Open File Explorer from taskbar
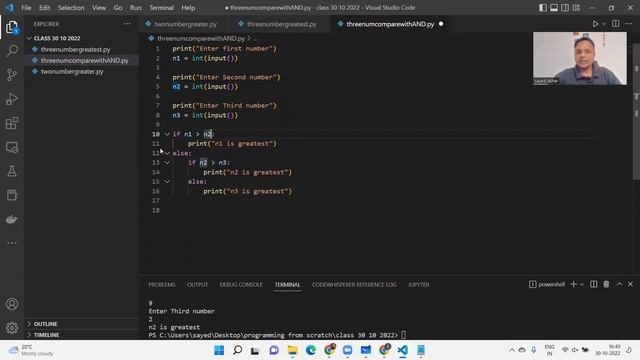The image size is (640, 360). point(293,350)
